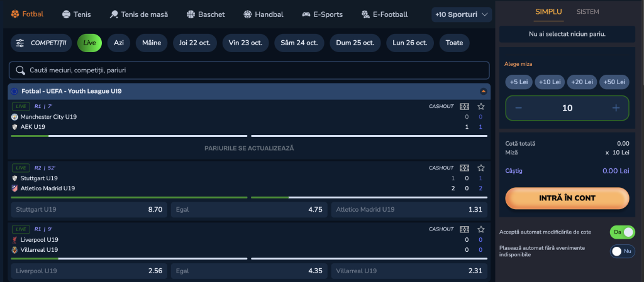The image size is (644, 282).
Task: Click the Intră în cont button
Action: tap(567, 198)
